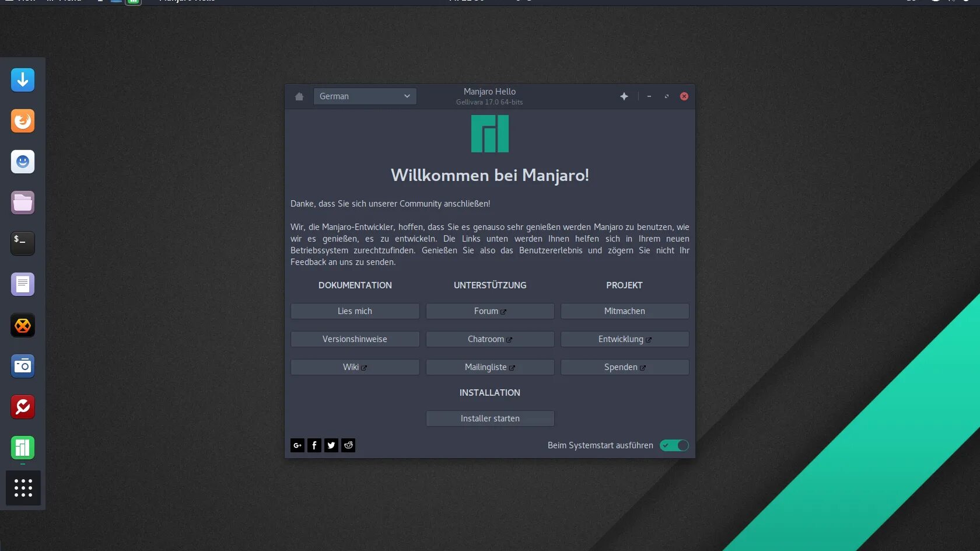Open the Mailingliste button

click(490, 367)
